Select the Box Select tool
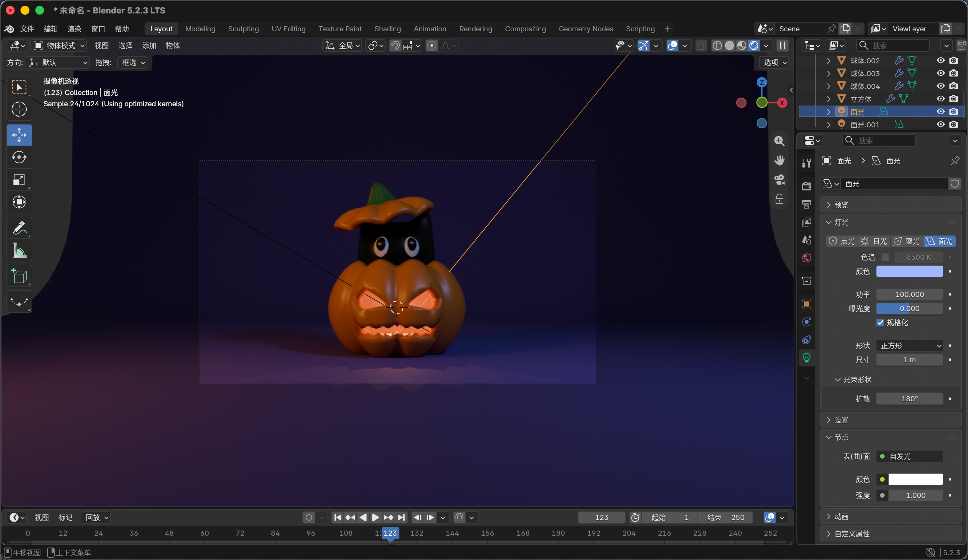The height and width of the screenshot is (560, 968). coord(19,87)
